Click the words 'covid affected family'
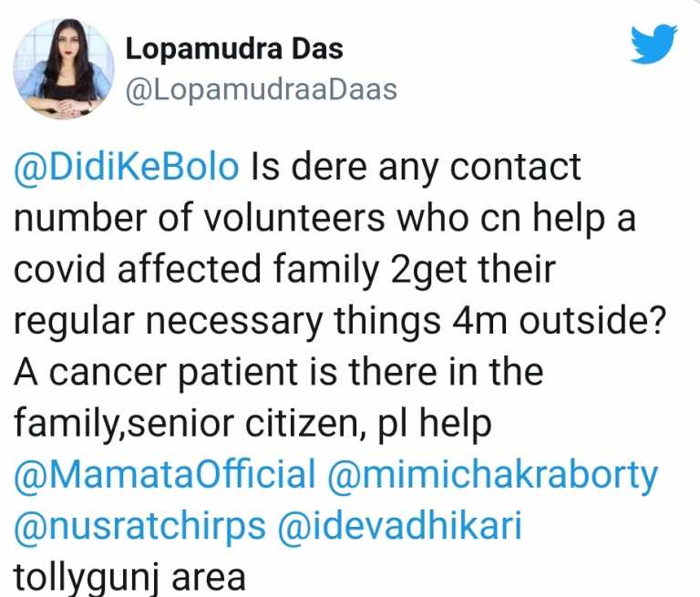This screenshot has width=700, height=597. coord(197,270)
